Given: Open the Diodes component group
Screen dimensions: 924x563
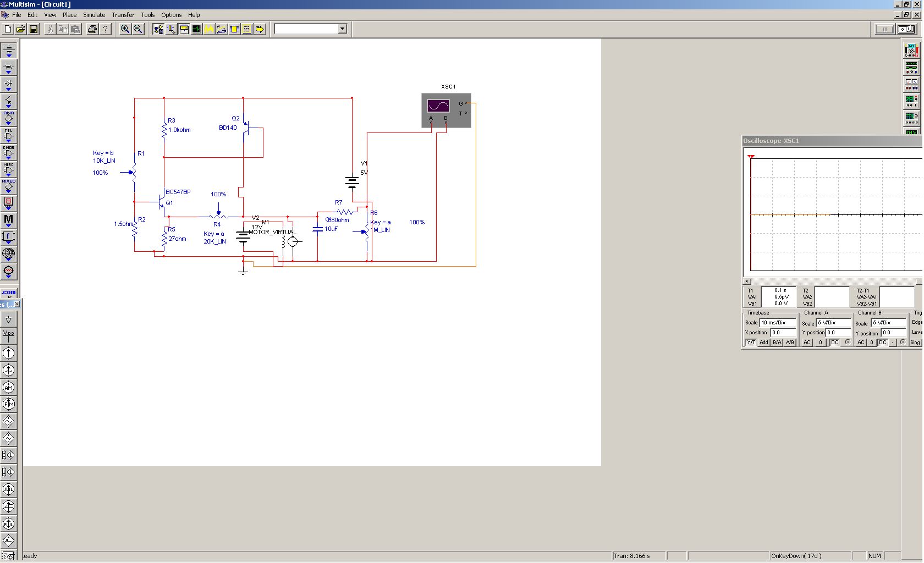Looking at the screenshot, I should click(x=8, y=84).
